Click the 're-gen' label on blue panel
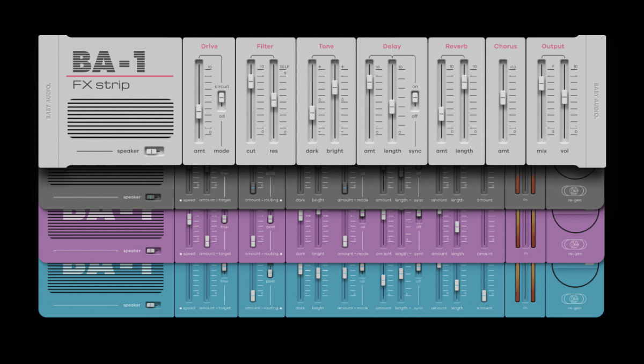The image size is (644, 364). [x=574, y=308]
